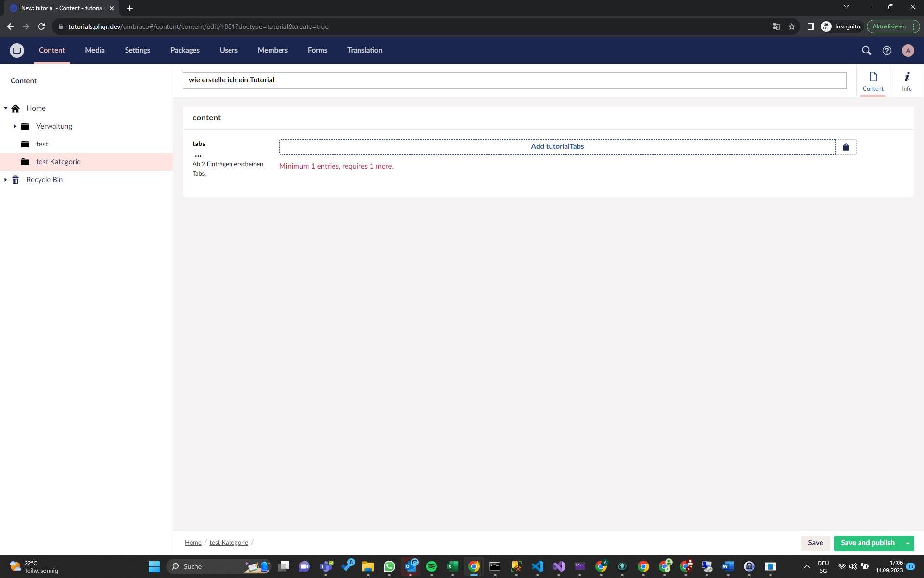Click the browser address bar URL
Viewport: 924px width, 578px height.
click(x=198, y=26)
